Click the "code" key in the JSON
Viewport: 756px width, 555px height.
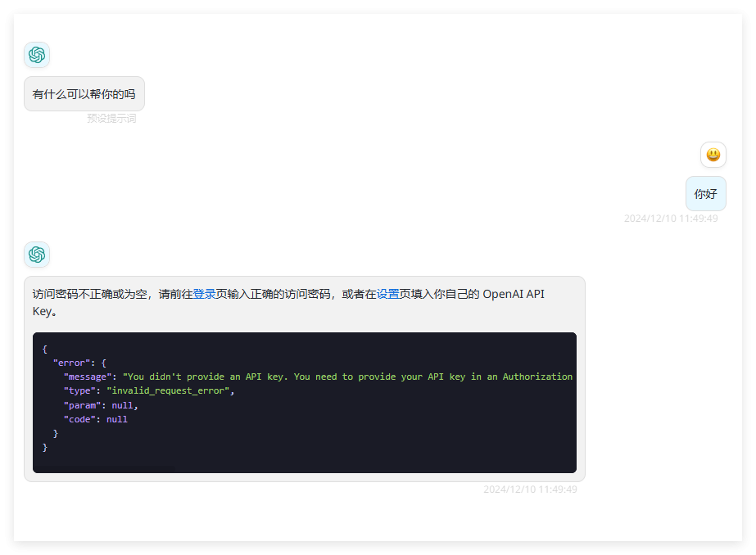(79, 419)
